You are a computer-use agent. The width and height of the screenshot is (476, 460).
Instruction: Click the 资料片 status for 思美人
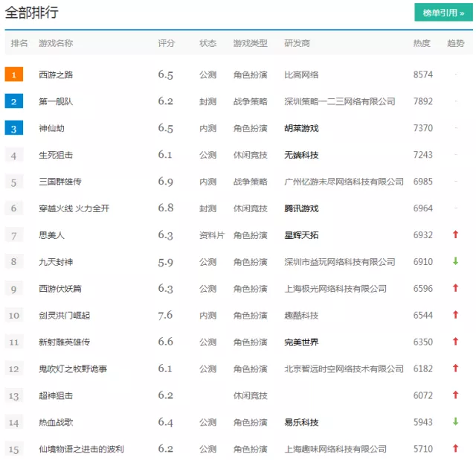tap(212, 235)
